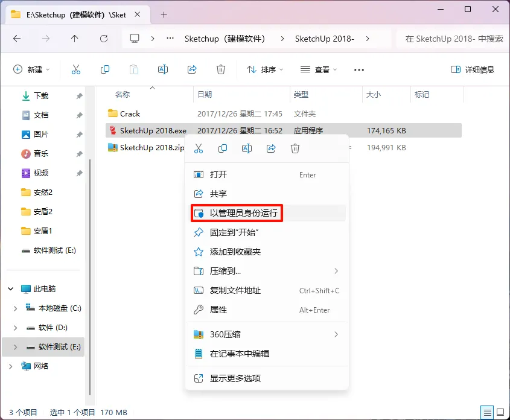Click the Share icon in the toolbar
Image resolution: width=510 pixels, height=420 pixels.
pyautogui.click(x=192, y=69)
